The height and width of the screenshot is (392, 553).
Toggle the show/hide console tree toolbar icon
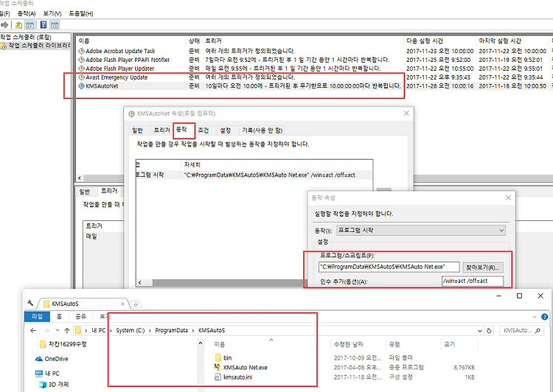tap(30, 25)
